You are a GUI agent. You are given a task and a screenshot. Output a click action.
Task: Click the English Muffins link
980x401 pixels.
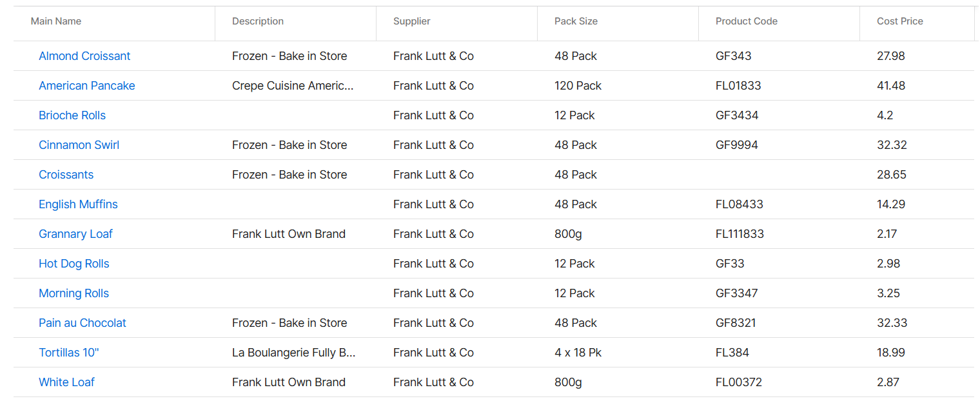pyautogui.click(x=78, y=204)
